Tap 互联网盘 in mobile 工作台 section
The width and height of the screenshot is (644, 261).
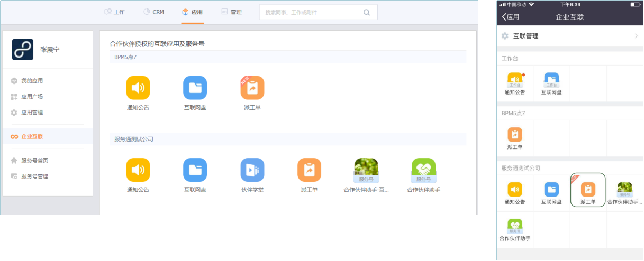coord(551,81)
